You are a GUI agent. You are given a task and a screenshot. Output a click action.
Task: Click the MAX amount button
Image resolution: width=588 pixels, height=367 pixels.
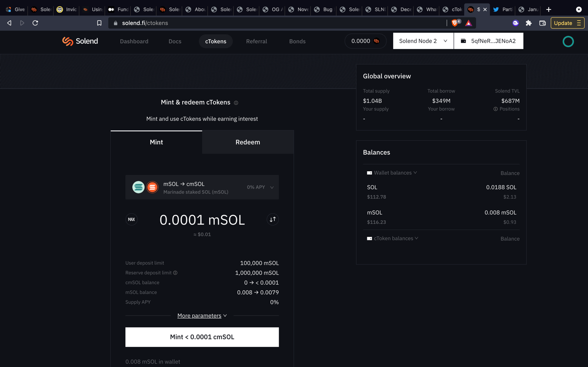coord(131,220)
